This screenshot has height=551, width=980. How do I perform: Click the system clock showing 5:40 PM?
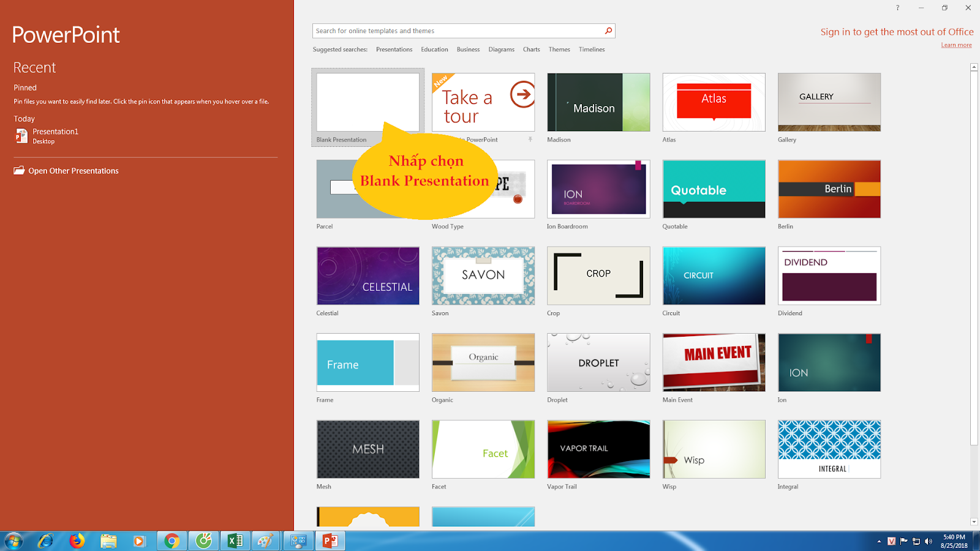[x=954, y=541]
